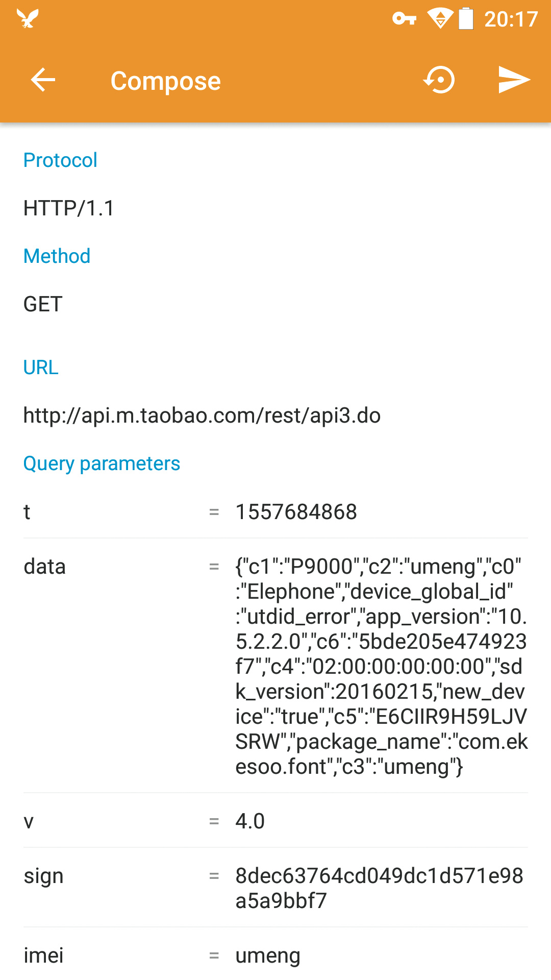Tap the data parameter name

(45, 567)
